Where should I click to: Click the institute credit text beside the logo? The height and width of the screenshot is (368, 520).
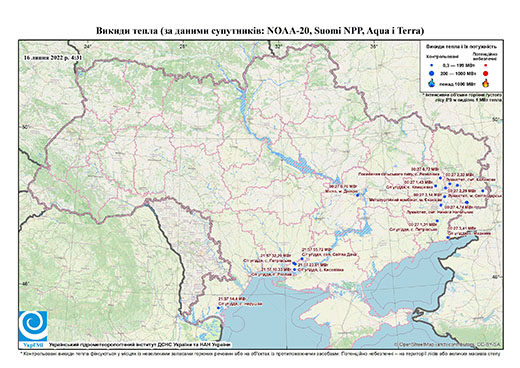click(140, 345)
